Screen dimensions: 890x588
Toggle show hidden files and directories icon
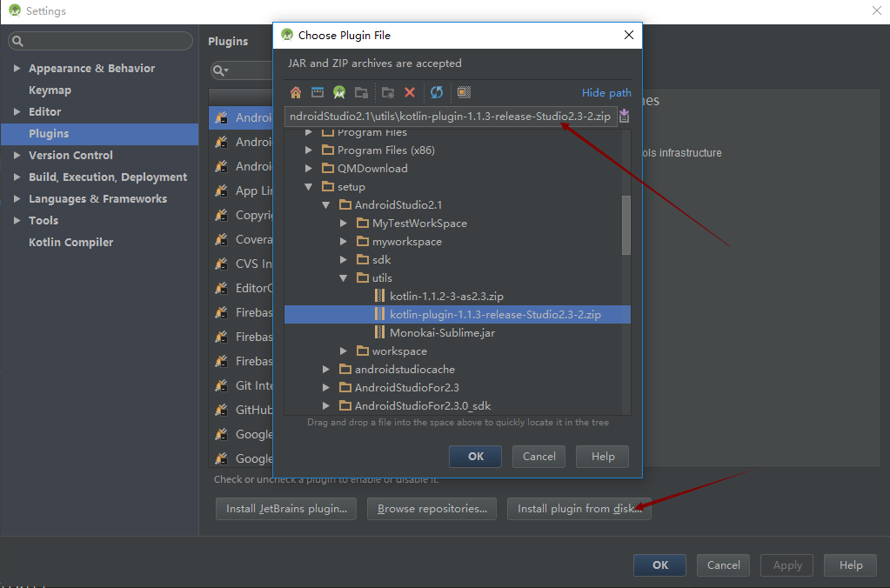464,92
